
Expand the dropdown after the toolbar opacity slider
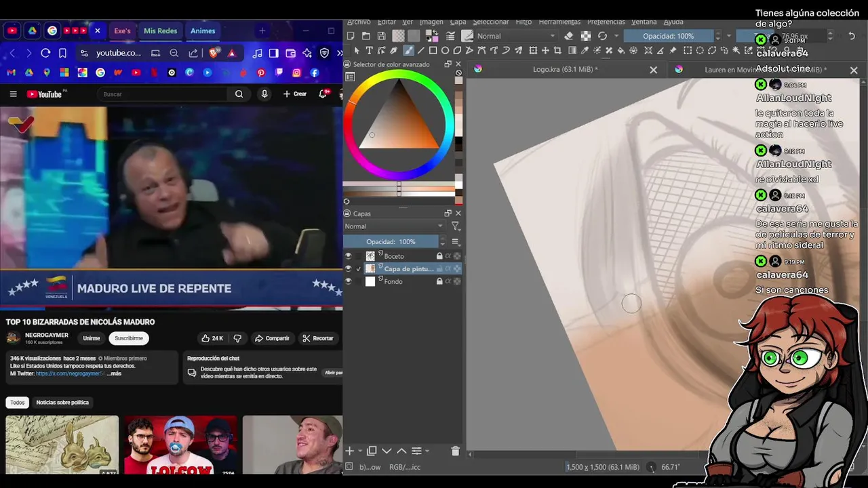click(729, 36)
